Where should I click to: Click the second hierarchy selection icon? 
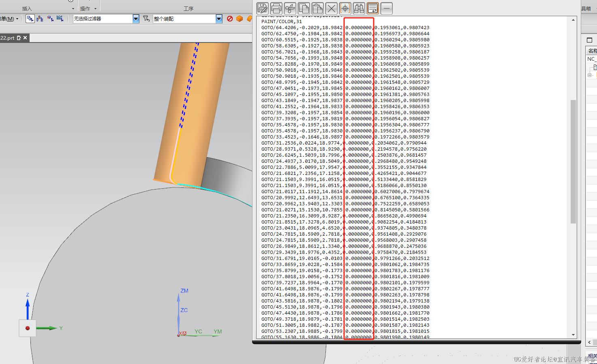point(40,19)
